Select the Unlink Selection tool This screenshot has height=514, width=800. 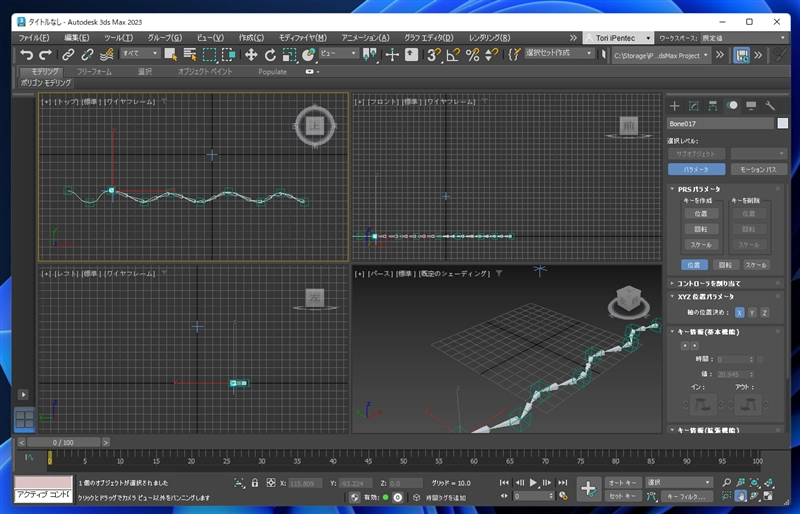coord(87,55)
